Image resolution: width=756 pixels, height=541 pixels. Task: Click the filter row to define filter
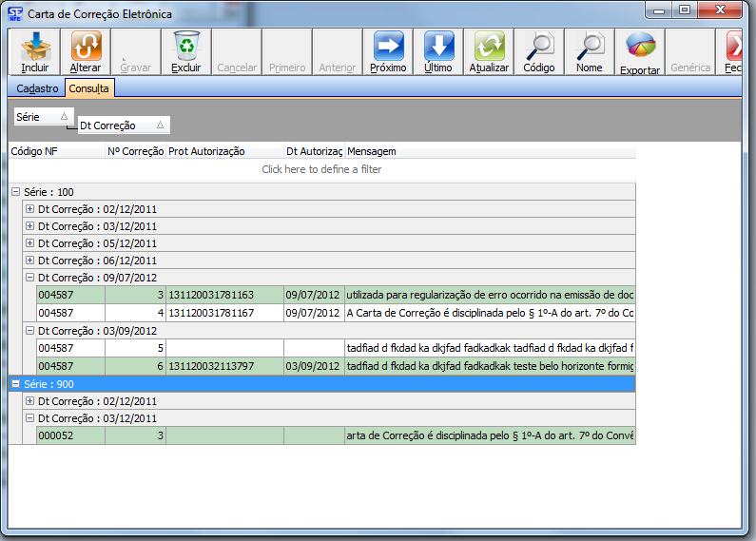coord(321,169)
